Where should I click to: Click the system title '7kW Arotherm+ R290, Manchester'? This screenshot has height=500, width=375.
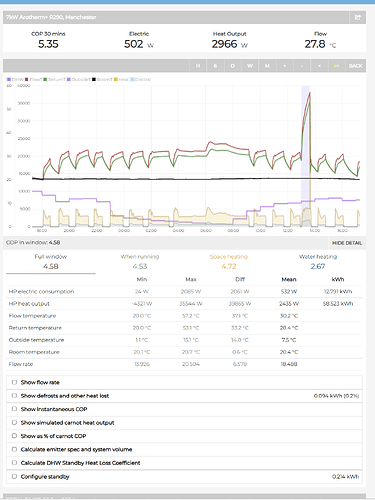pyautogui.click(x=51, y=17)
